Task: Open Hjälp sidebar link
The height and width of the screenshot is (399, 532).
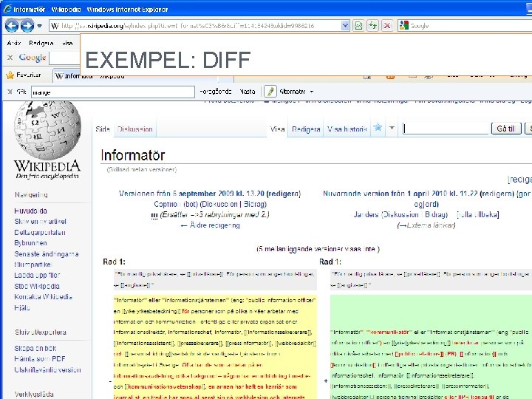Action: click(x=22, y=307)
